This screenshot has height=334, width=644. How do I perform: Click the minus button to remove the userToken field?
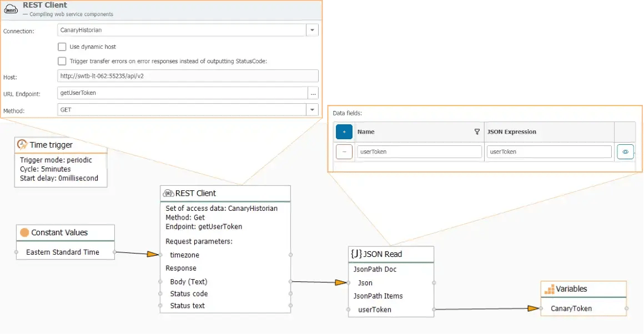(344, 151)
